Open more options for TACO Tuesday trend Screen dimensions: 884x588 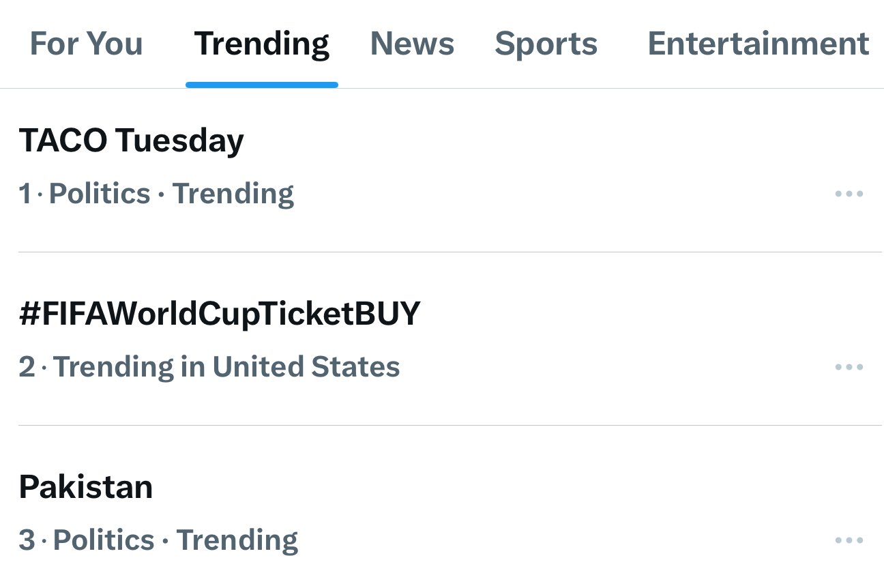click(849, 194)
